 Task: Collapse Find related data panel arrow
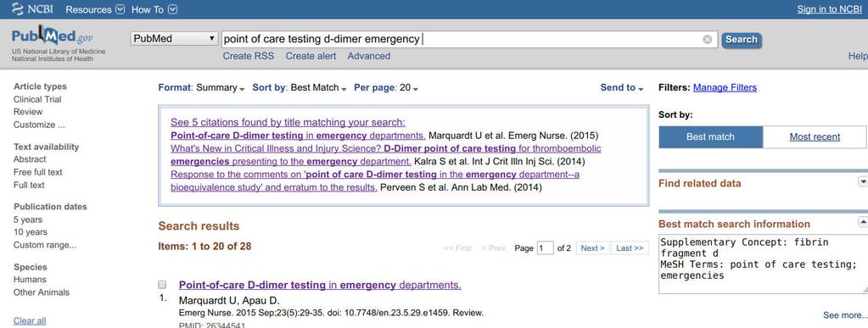pos(862,181)
